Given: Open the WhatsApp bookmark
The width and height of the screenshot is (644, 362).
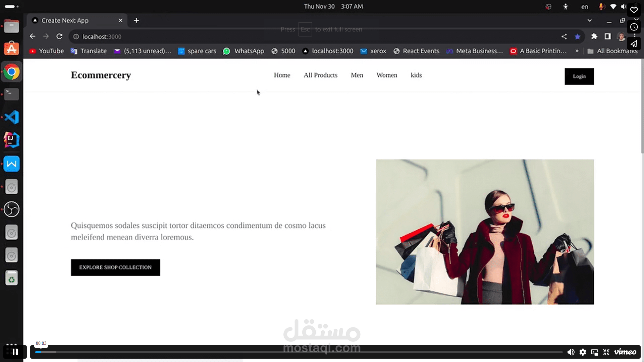Looking at the screenshot, I should (244, 51).
